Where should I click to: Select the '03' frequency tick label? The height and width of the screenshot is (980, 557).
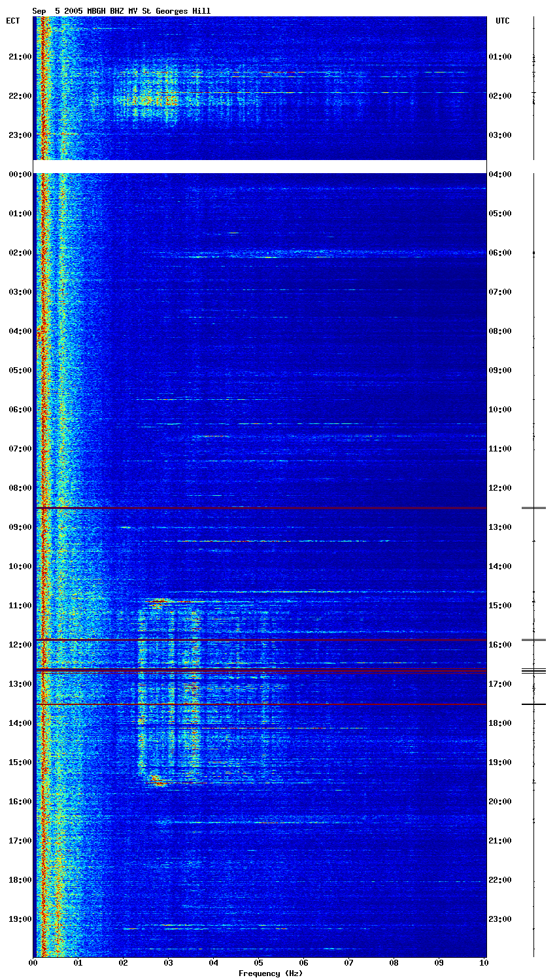[169, 963]
